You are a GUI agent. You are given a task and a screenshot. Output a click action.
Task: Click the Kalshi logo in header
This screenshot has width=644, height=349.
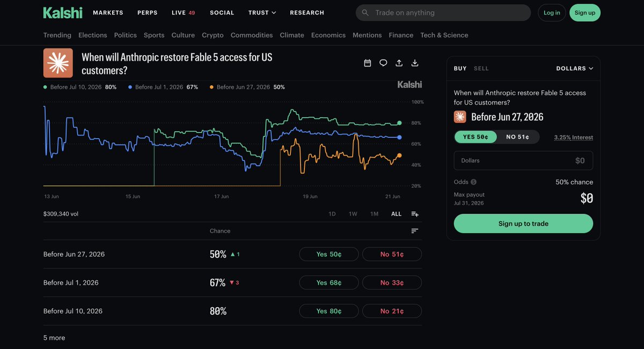pos(62,12)
